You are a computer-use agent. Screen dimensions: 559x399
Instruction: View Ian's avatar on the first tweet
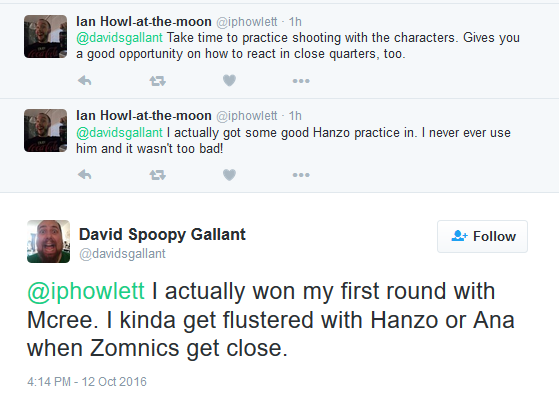pos(45,36)
